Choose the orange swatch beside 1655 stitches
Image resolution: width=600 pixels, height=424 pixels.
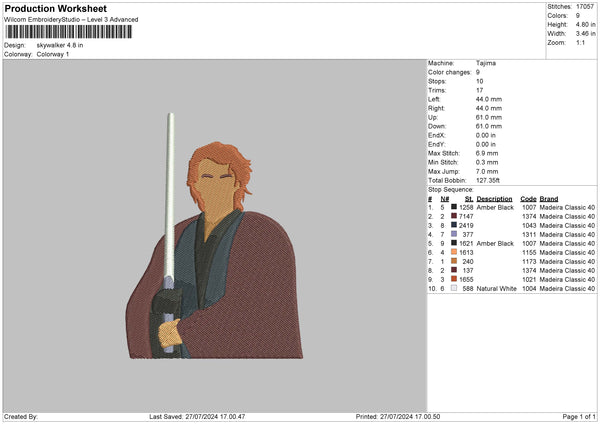(x=454, y=279)
